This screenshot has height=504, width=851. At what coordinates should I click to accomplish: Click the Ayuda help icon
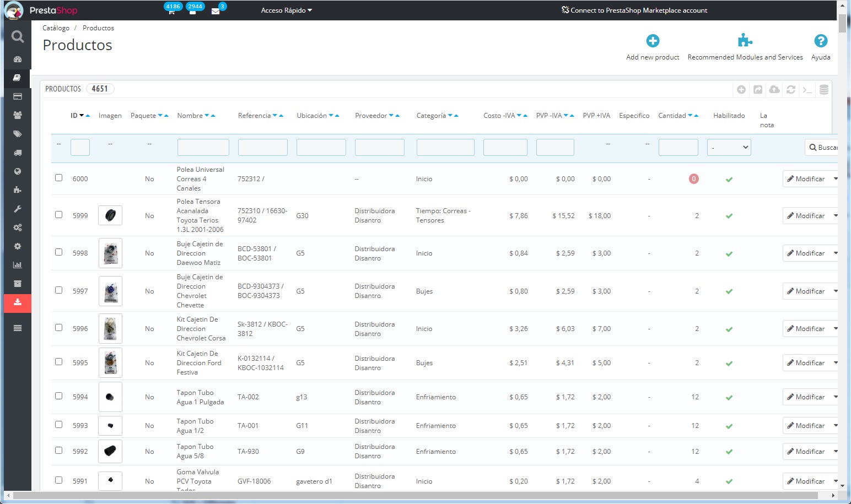point(820,41)
